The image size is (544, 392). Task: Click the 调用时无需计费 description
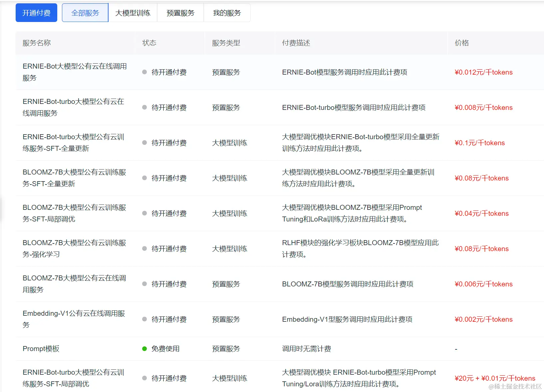point(306,349)
